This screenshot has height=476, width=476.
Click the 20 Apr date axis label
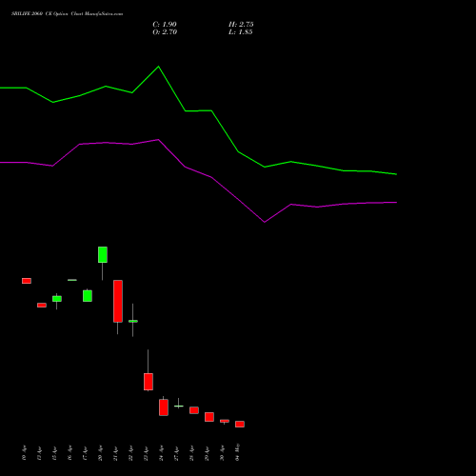pyautogui.click(x=100, y=453)
